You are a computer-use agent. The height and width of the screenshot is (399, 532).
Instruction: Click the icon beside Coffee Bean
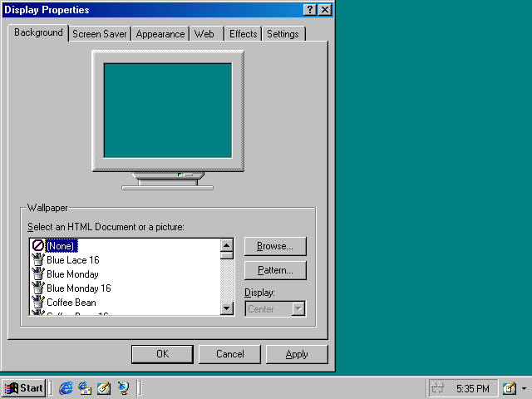37,302
